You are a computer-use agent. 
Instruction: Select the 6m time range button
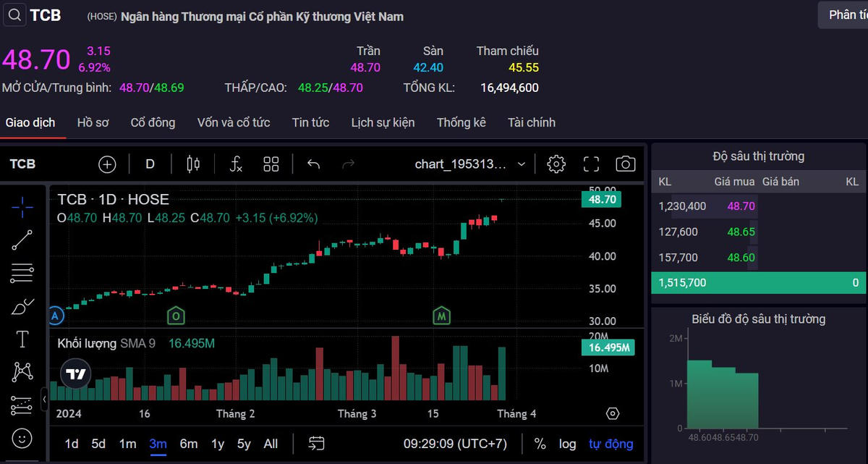pos(189,444)
